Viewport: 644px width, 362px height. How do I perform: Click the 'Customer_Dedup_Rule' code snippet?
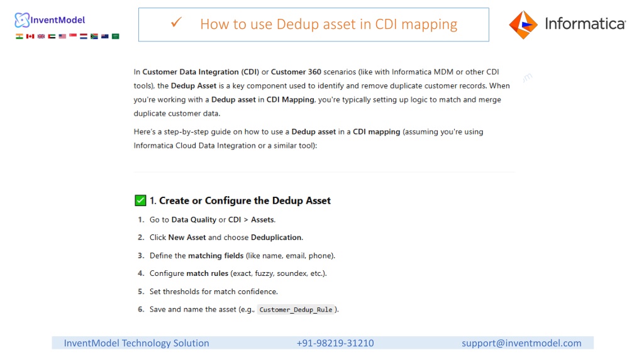pos(296,309)
